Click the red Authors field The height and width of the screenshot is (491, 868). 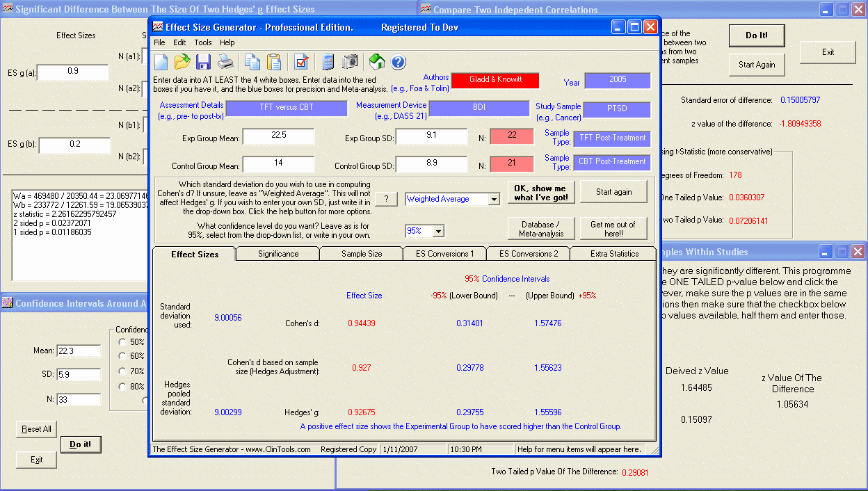pyautogui.click(x=495, y=80)
